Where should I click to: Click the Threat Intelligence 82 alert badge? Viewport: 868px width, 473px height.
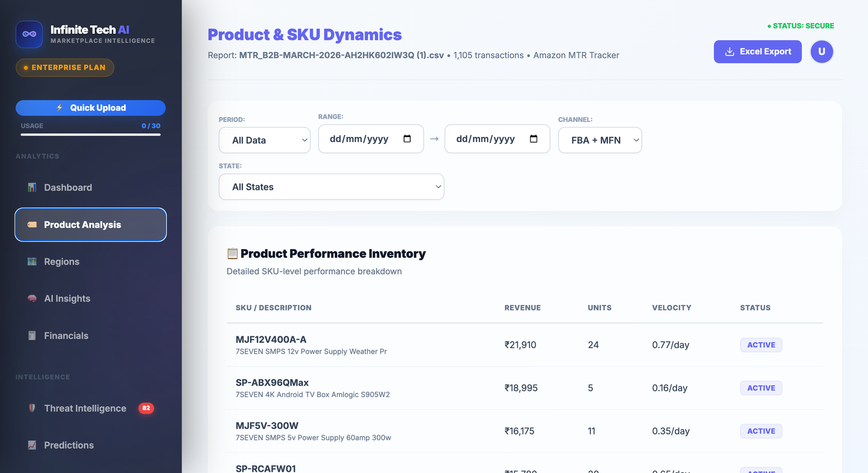146,408
